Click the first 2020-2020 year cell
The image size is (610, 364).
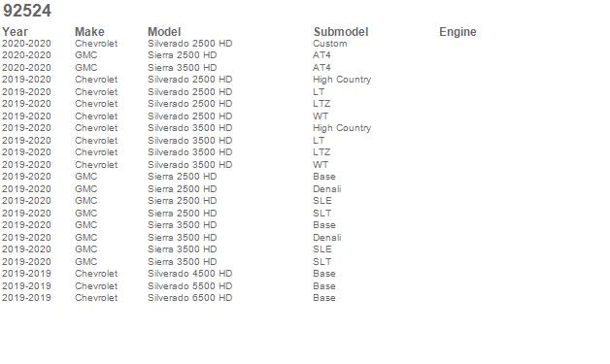(x=26, y=44)
